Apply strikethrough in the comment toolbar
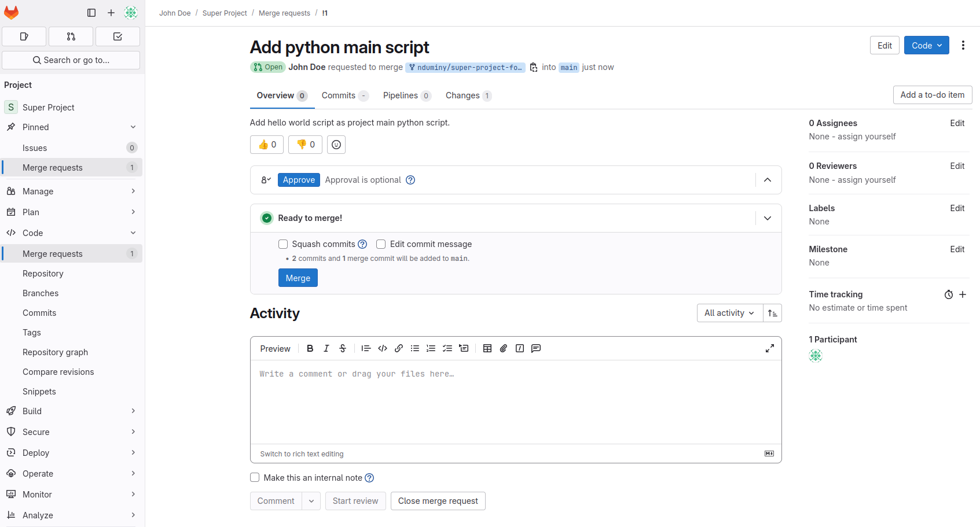The height and width of the screenshot is (527, 980). coord(342,348)
